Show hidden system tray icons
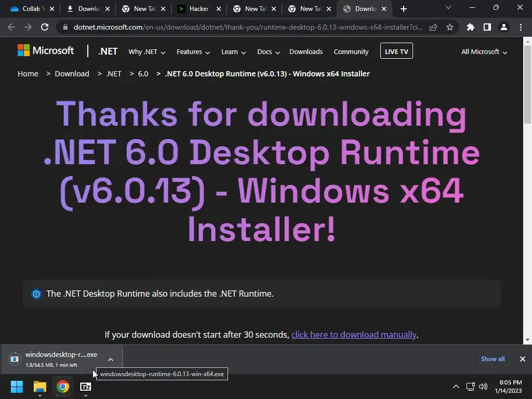The width and height of the screenshot is (532, 399). [456, 387]
